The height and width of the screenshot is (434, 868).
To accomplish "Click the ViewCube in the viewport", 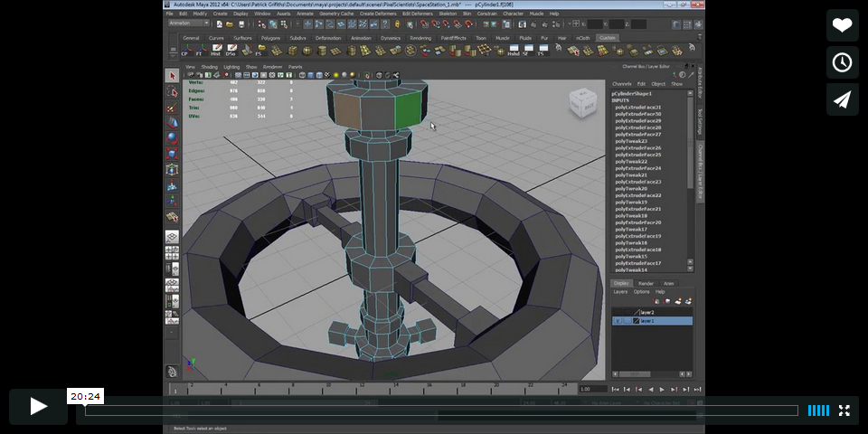I will pyautogui.click(x=581, y=104).
